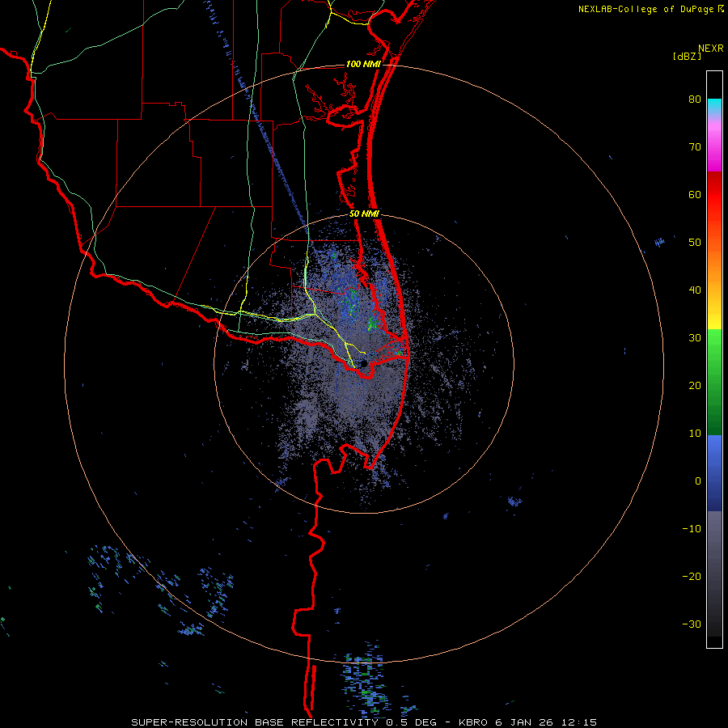This screenshot has width=728, height=728.
Task: Click the 80 value on the dBZ scale
Action: [695, 99]
